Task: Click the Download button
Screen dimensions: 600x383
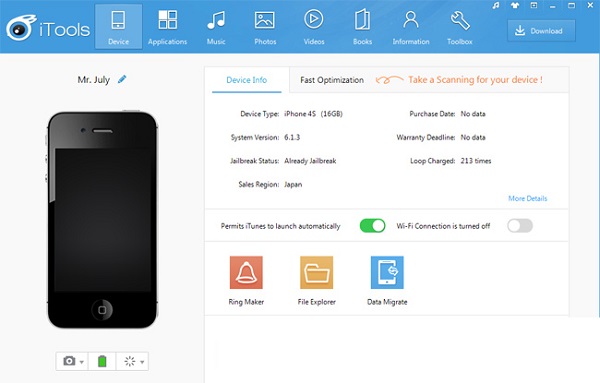Action: [x=541, y=31]
